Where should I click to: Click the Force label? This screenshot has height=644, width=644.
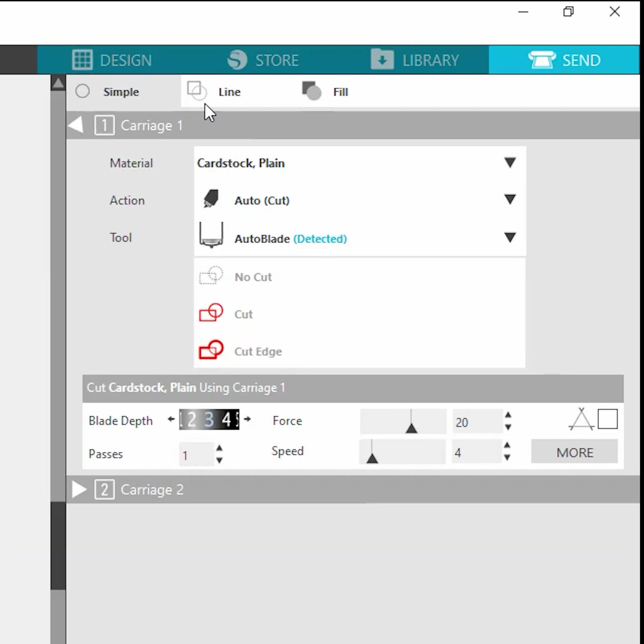pos(287,420)
